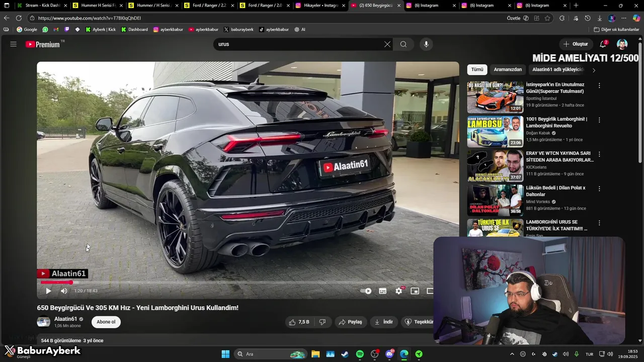Click Oluştur create button
Screen dimensions: 644x362
[576, 44]
